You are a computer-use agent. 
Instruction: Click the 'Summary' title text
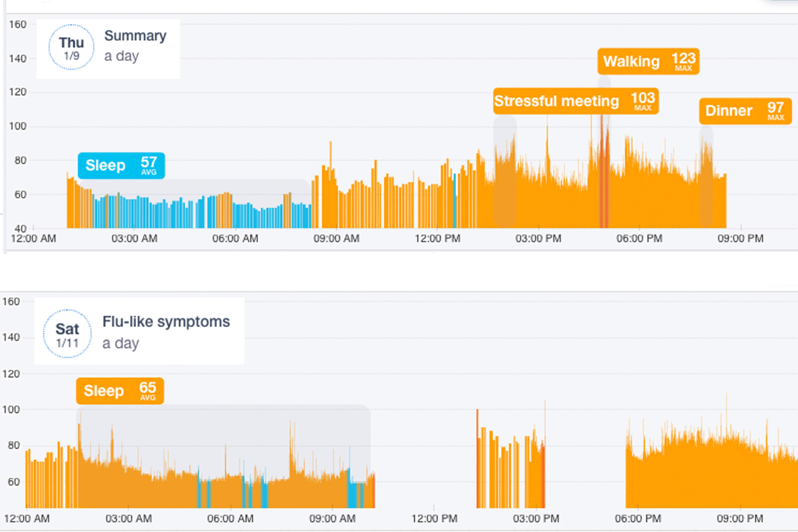[135, 36]
